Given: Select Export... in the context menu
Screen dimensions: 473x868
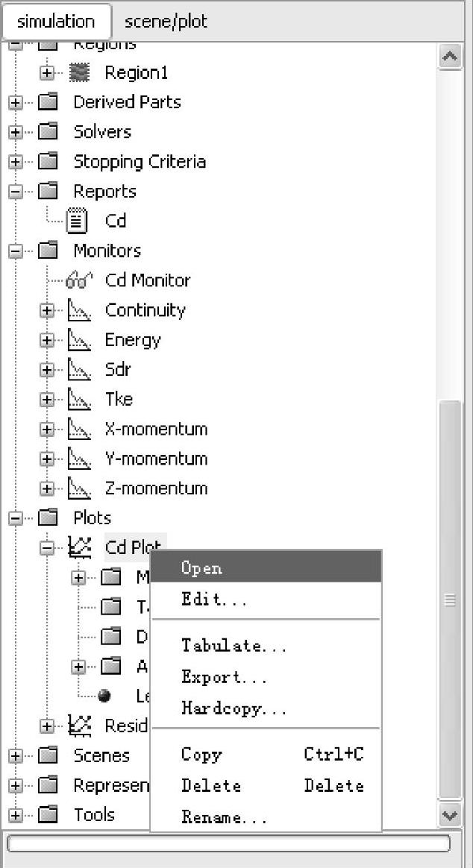Looking at the screenshot, I should point(223,677).
